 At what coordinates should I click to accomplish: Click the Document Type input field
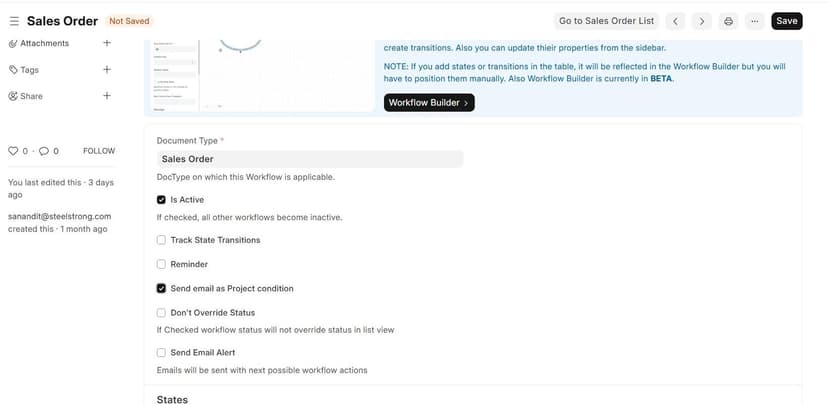[310, 158]
